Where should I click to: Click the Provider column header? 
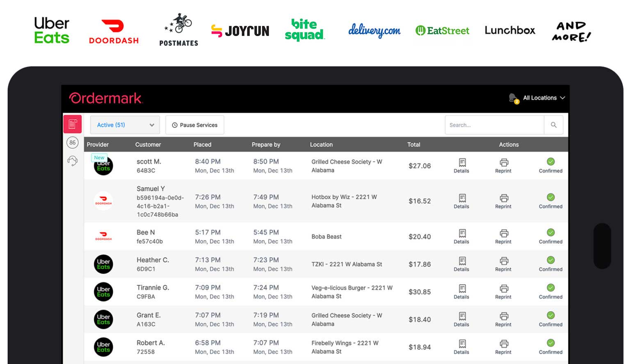pyautogui.click(x=98, y=145)
